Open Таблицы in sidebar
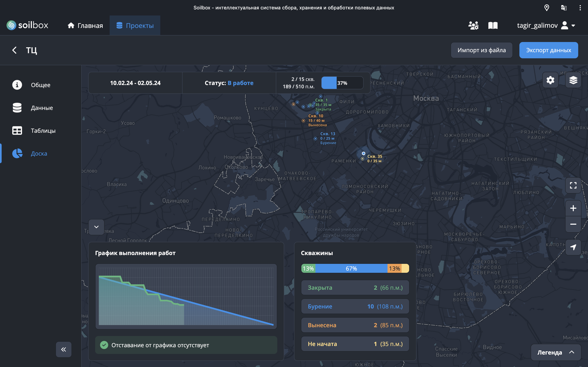588x367 pixels. [x=43, y=130]
